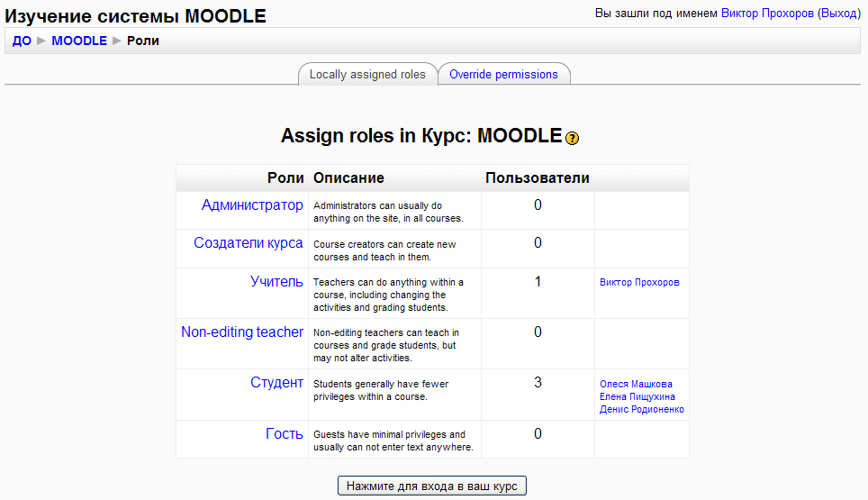Follow the ДО breadcrumb link

[22, 41]
